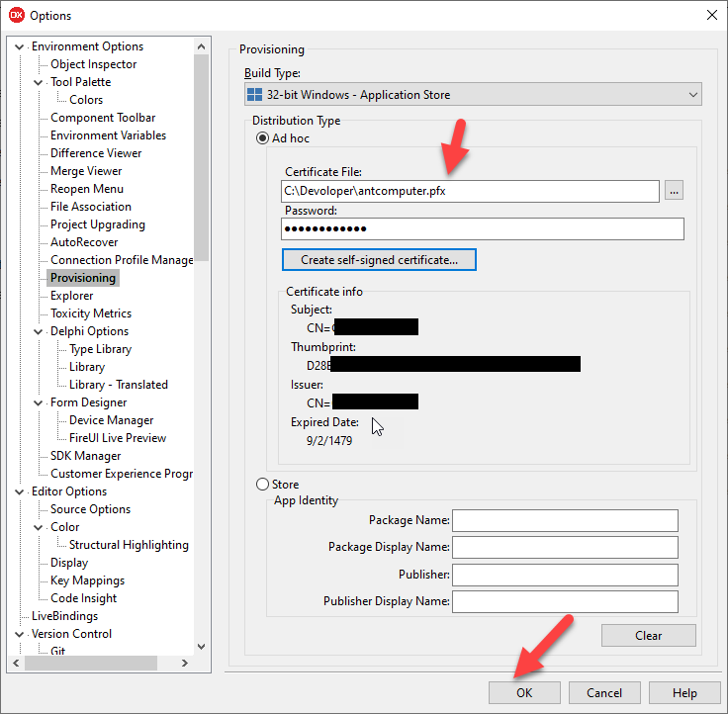Collapse the Form Designer node

[39, 402]
